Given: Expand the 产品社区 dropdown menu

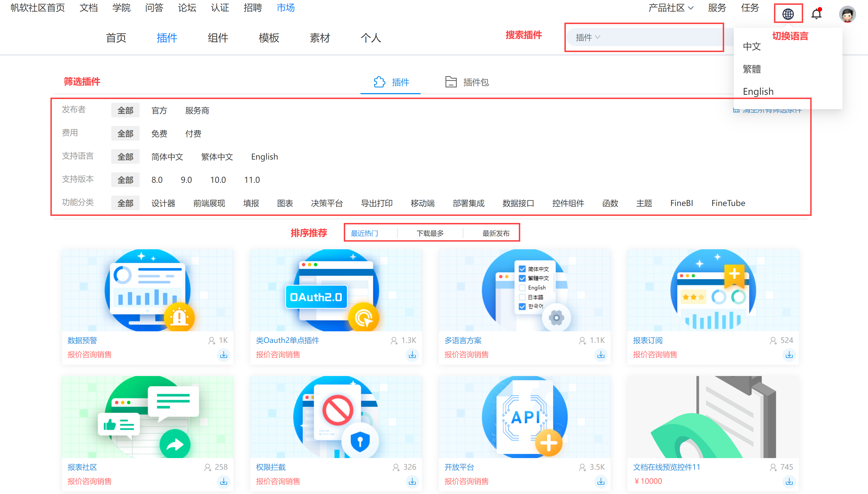Looking at the screenshot, I should tap(670, 8).
